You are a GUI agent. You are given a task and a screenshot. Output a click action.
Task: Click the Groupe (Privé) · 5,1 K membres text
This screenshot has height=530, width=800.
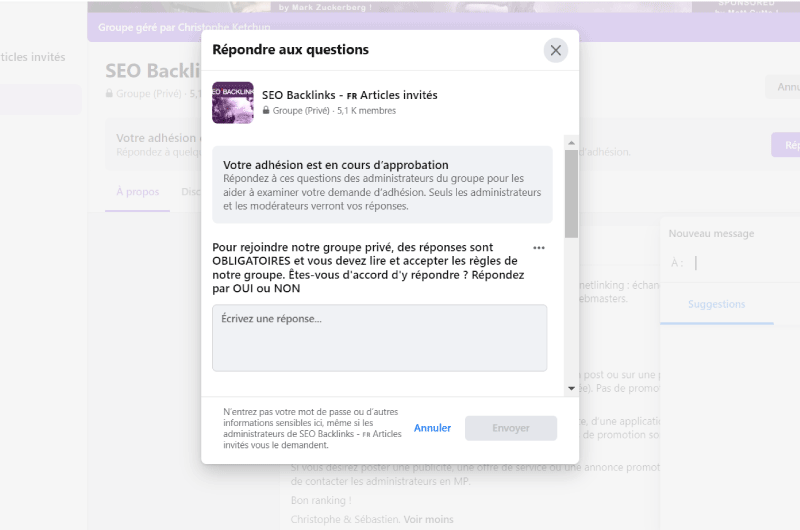click(x=334, y=111)
